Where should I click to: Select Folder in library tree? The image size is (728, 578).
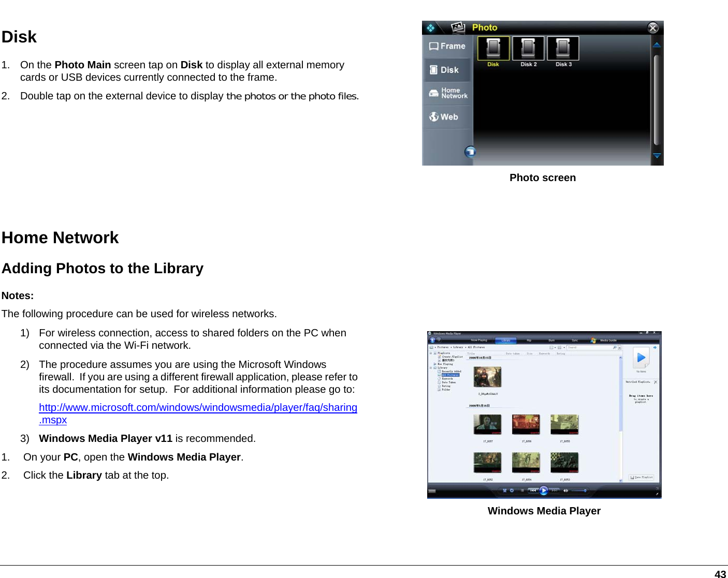(x=446, y=389)
